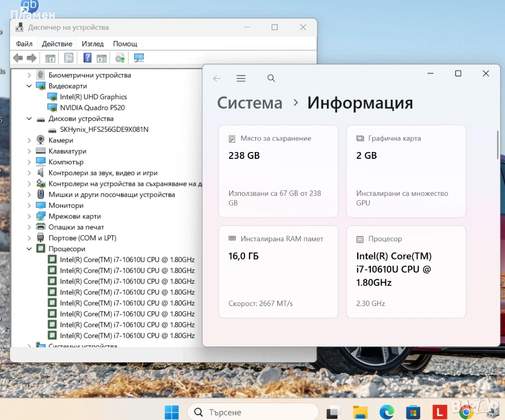Click the Scan for hardware changes icon
Screen dimensions: 505x420
(139, 58)
